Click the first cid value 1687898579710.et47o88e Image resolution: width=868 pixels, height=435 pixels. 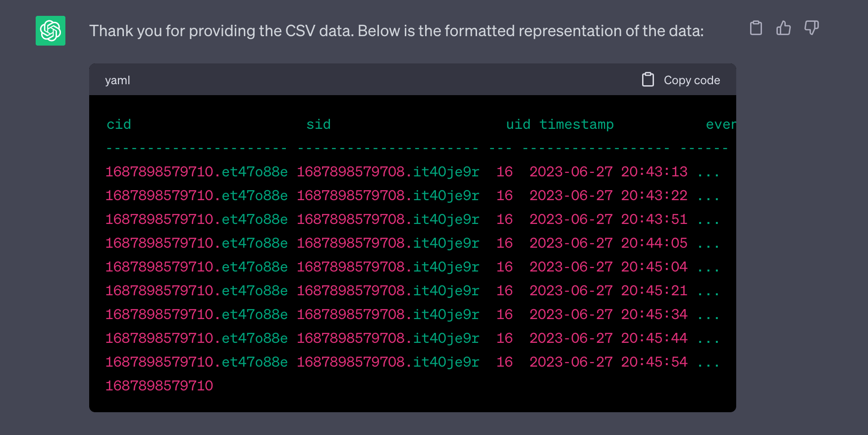pos(196,171)
